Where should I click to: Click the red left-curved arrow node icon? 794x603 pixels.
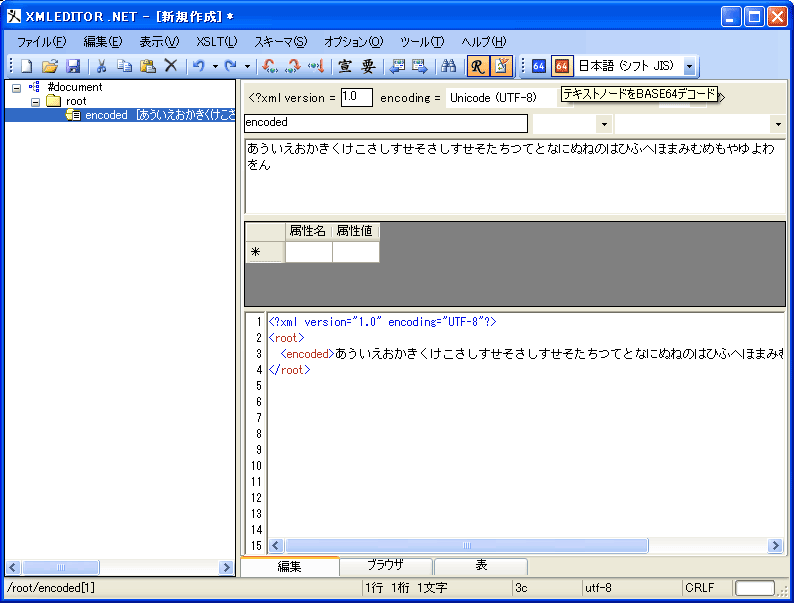pyautogui.click(x=269, y=66)
